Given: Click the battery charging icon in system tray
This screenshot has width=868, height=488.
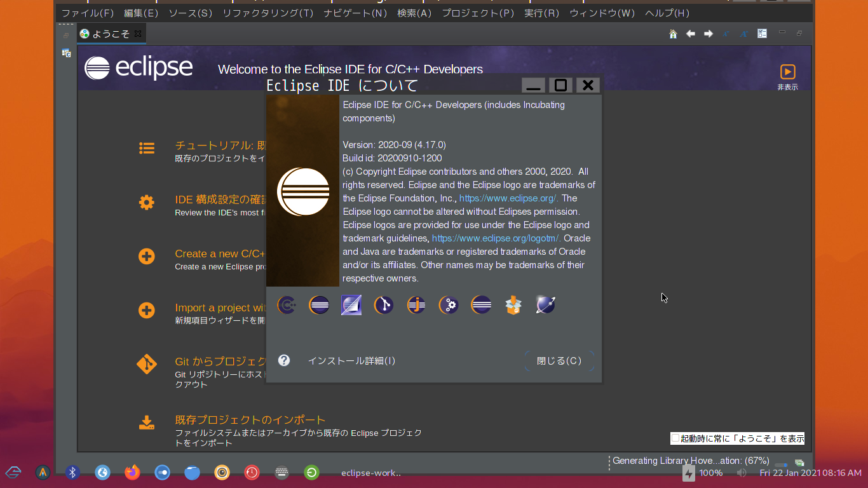Looking at the screenshot, I should click(689, 473).
